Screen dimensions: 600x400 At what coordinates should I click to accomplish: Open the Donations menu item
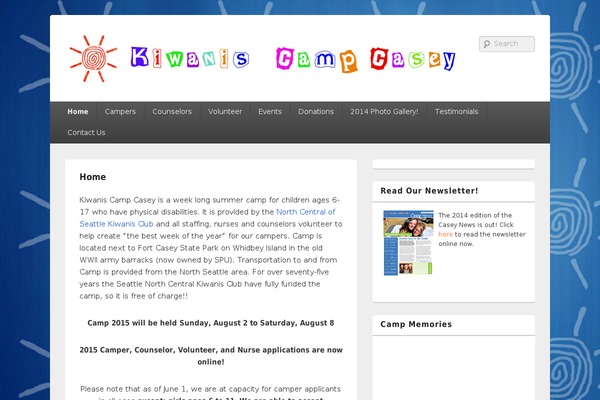click(316, 111)
